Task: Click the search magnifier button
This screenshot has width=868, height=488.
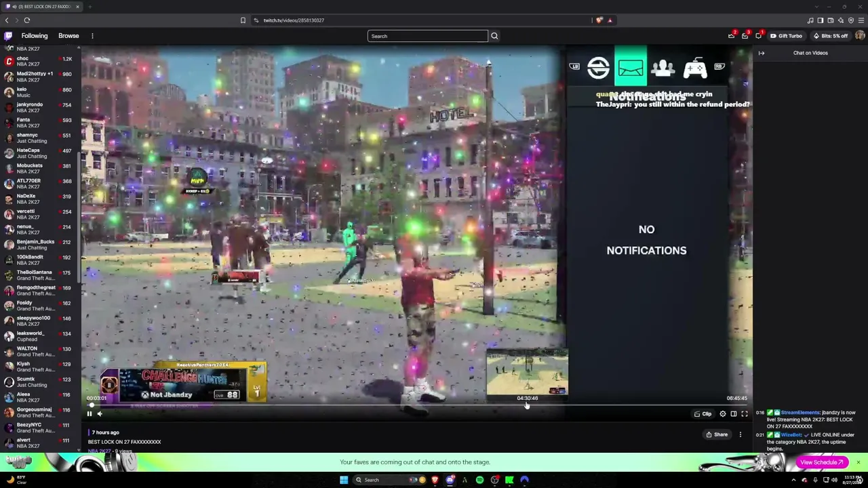Action: [x=494, y=36]
